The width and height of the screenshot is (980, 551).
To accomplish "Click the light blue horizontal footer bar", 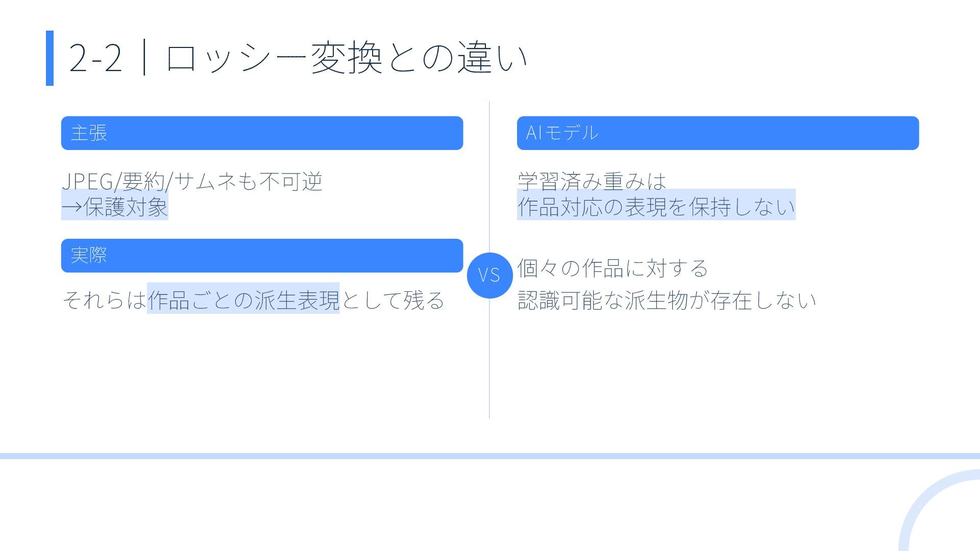I will (x=490, y=456).
